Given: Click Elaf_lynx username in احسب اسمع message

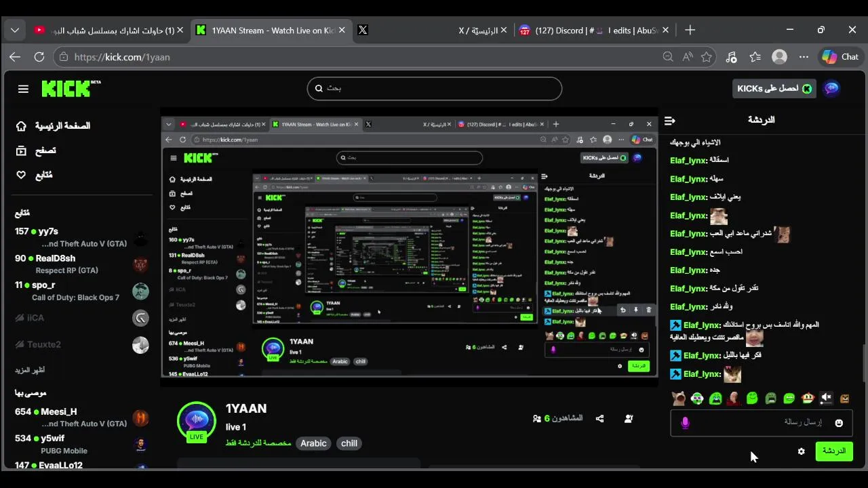Looking at the screenshot, I should click(x=688, y=252).
